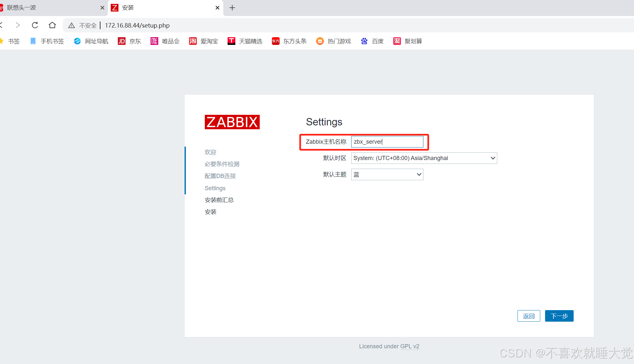634x364 pixels.
Task: Open the 热门游戏 bookmark
Action: click(x=334, y=41)
